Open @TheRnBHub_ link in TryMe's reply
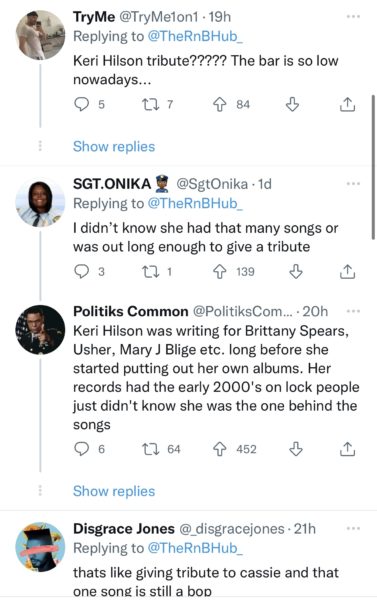377x600 pixels. [195, 36]
